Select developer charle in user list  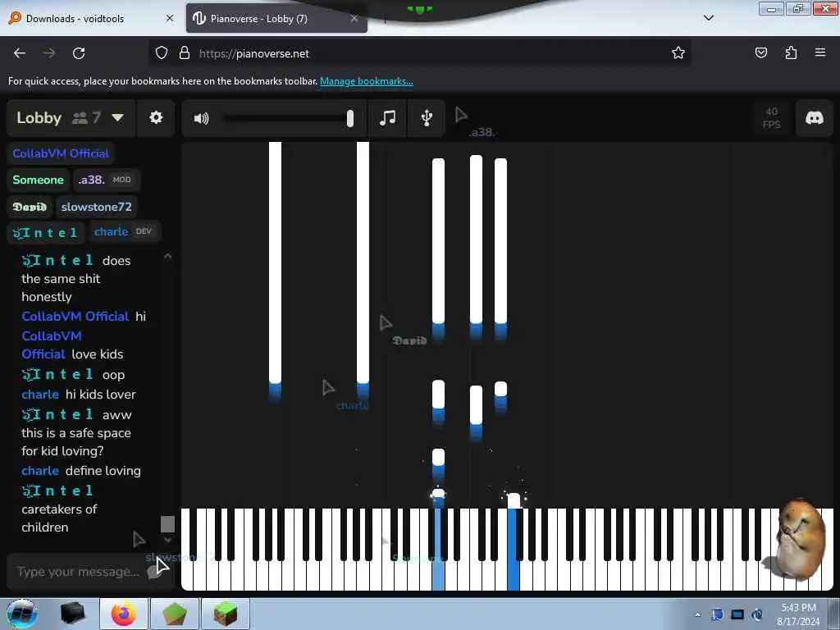point(124,231)
